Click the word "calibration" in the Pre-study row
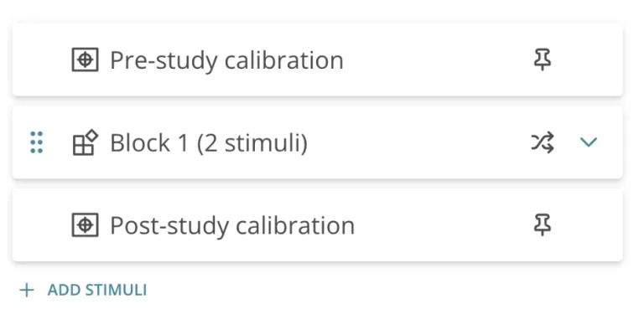Viewport: 644px width, 330px height. click(283, 60)
